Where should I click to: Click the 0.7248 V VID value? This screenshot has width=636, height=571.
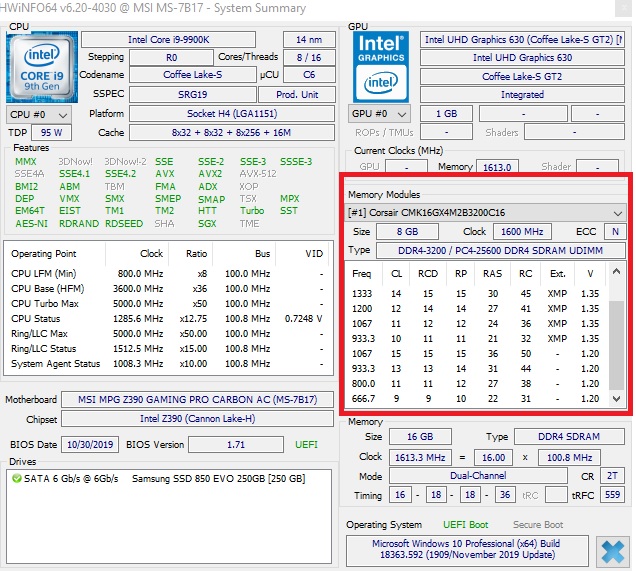tap(303, 319)
